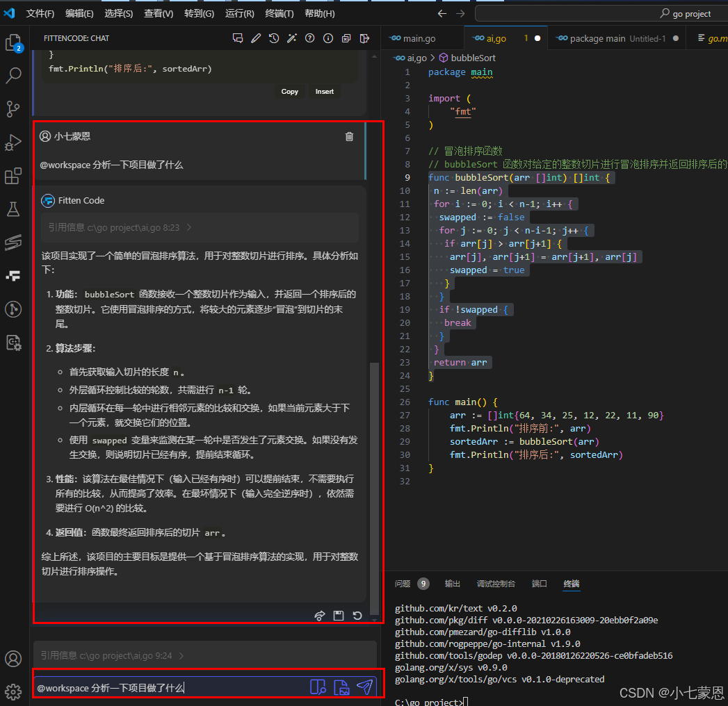The width and height of the screenshot is (728, 706).
Task: Start a new chat in Fitten Code
Action: coord(239,38)
